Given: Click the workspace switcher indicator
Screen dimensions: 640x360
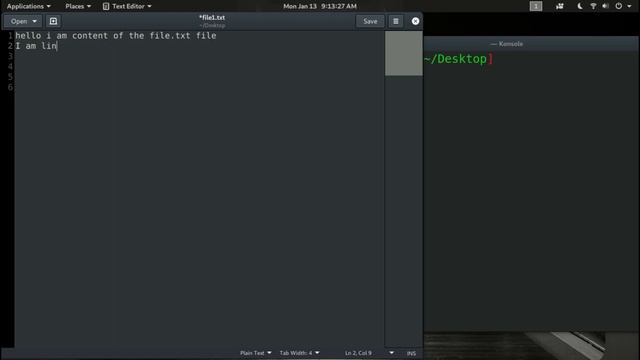Looking at the screenshot, I should [x=536, y=6].
